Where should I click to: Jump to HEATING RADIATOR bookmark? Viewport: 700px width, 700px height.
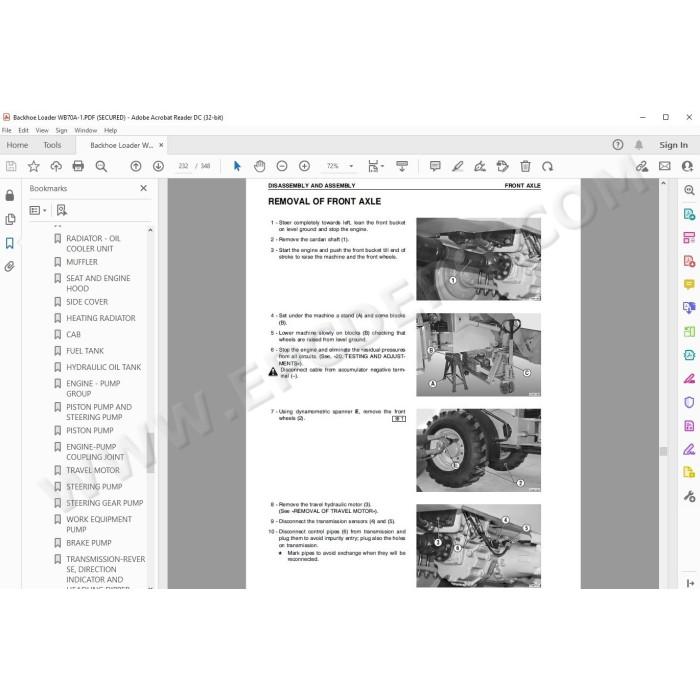101,318
